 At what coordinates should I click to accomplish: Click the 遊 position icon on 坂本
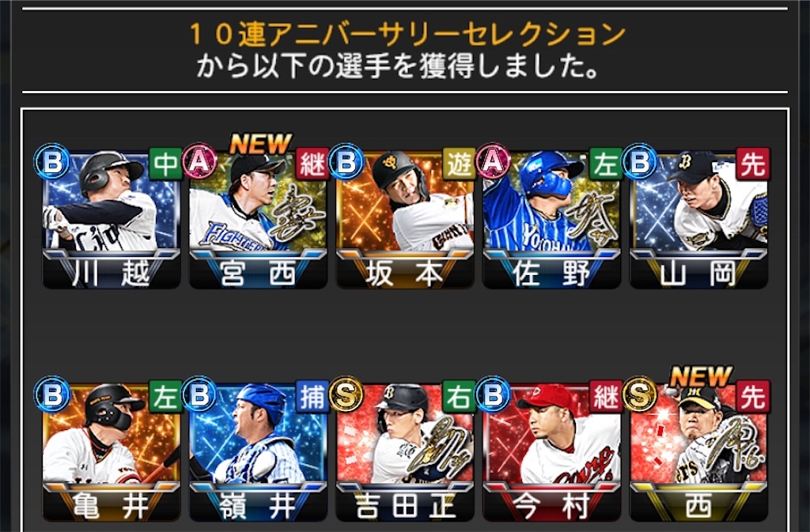[460, 164]
